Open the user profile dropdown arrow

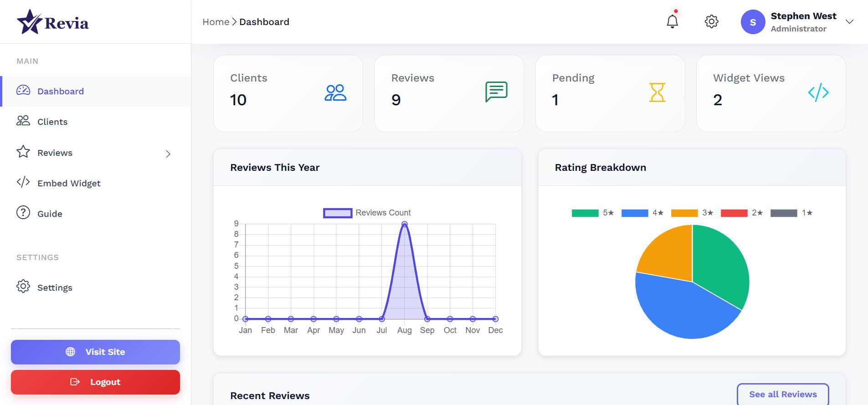(849, 22)
